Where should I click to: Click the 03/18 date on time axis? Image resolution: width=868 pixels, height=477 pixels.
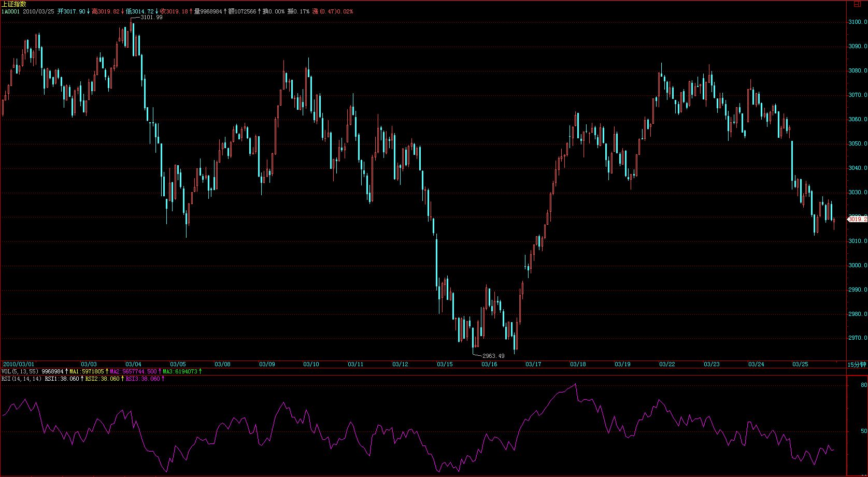coord(578,364)
